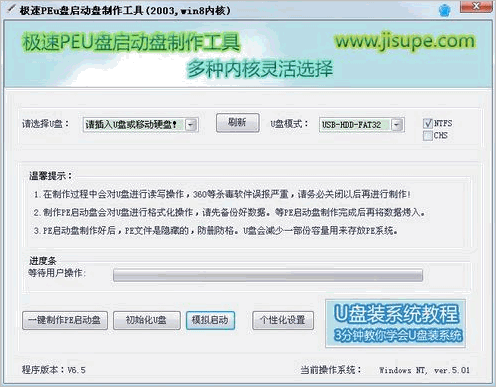Select the USB-HDD-FAT32 combo box field

[x=362, y=125]
